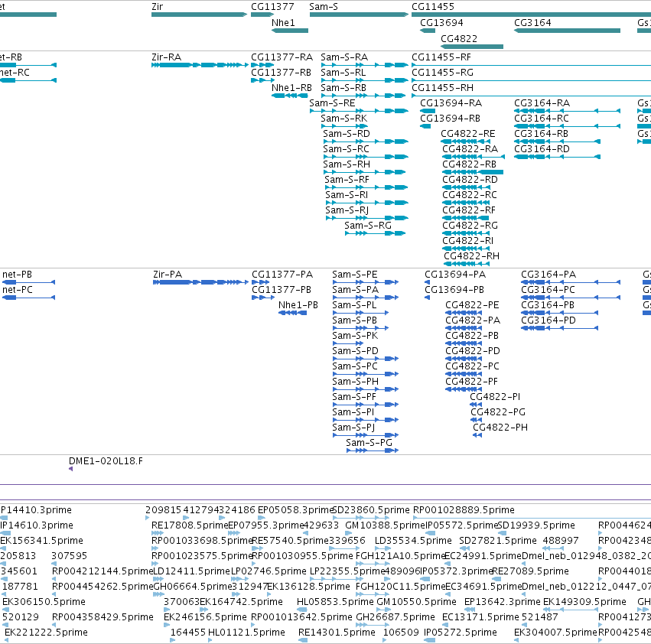Click EST label EP13642.3prime
Image resolution: width=651 pixels, height=644 pixels.
[503, 602]
